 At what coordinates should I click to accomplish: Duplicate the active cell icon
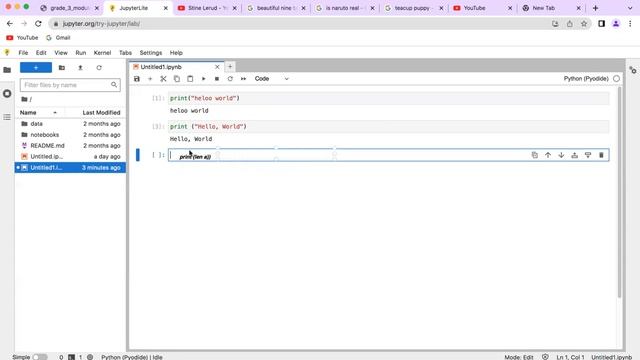click(x=535, y=155)
